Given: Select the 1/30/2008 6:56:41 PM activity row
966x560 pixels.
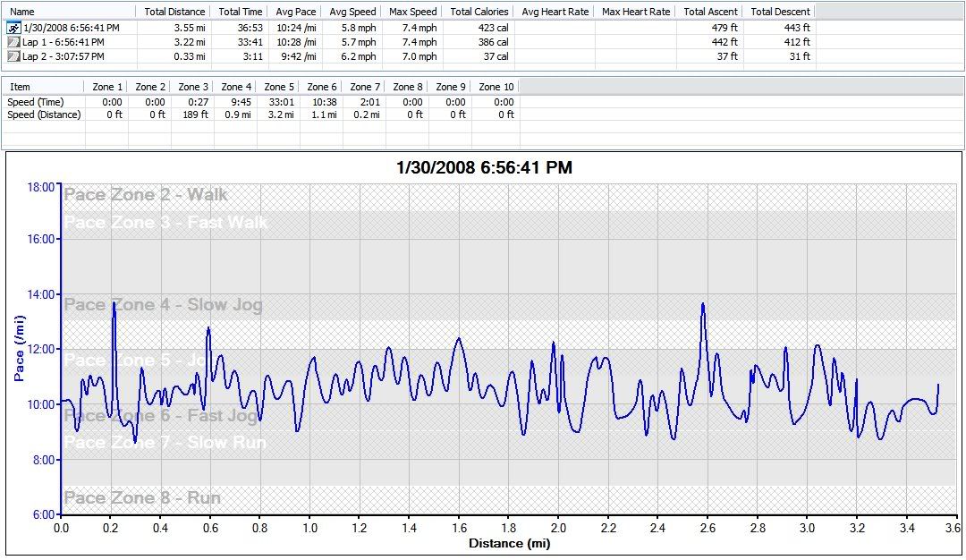Looking at the screenshot, I should [71, 28].
